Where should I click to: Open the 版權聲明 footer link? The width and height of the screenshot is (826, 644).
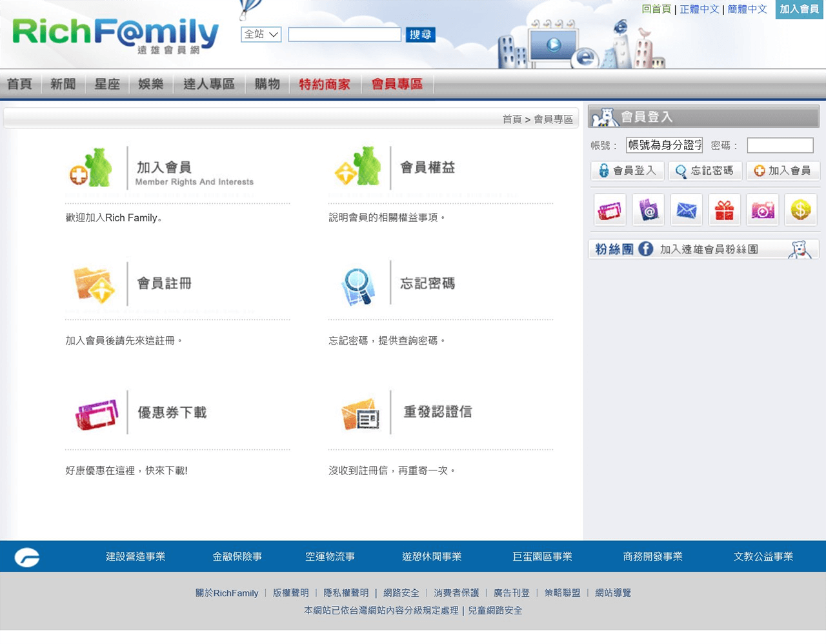290,593
